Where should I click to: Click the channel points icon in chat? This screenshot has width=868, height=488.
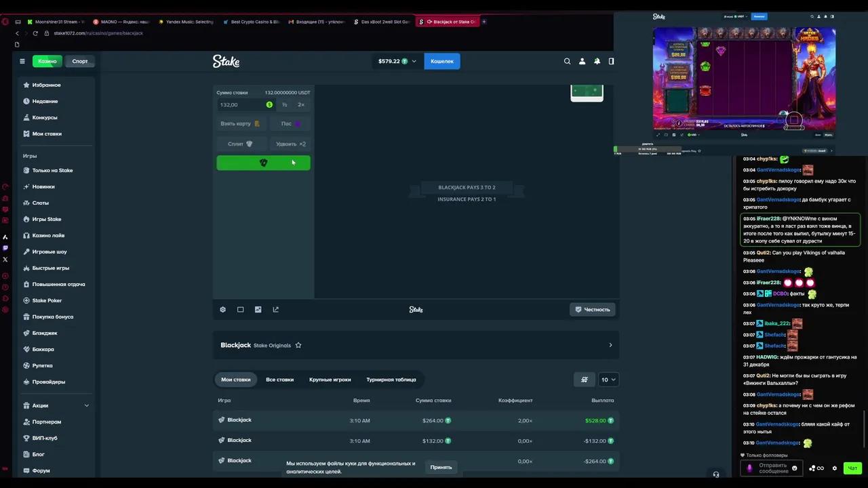click(x=749, y=468)
